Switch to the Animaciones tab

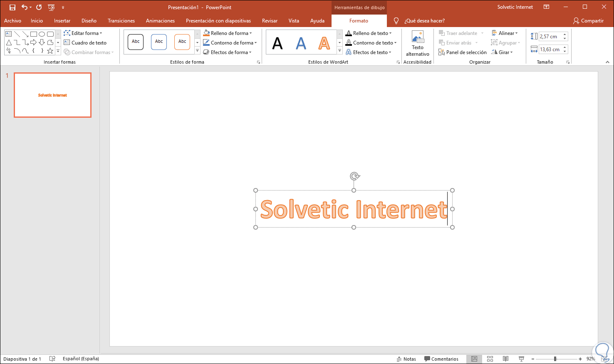pos(160,21)
